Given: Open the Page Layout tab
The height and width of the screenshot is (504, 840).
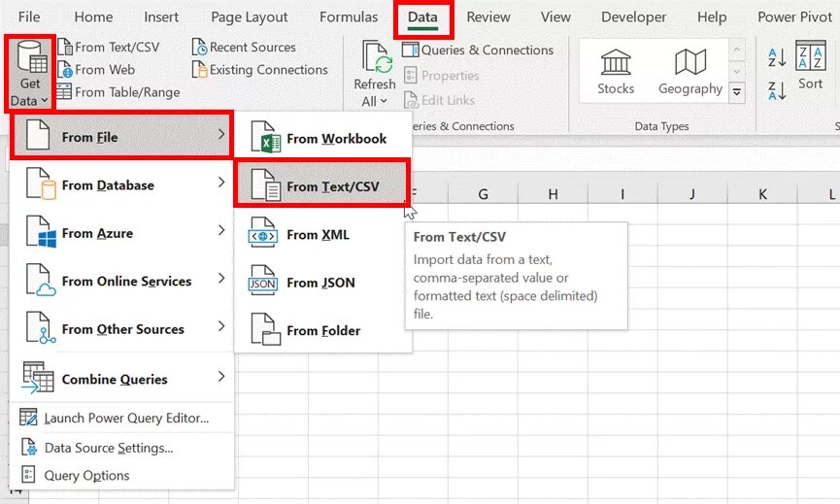Looking at the screenshot, I should pos(250,17).
